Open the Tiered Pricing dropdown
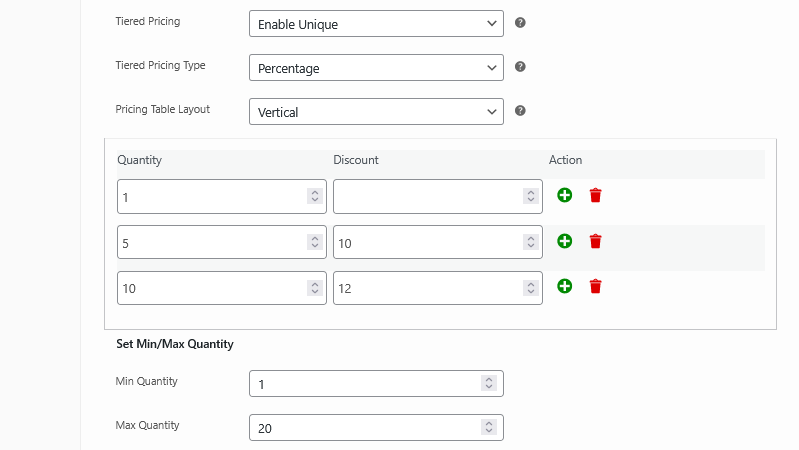 375,23
